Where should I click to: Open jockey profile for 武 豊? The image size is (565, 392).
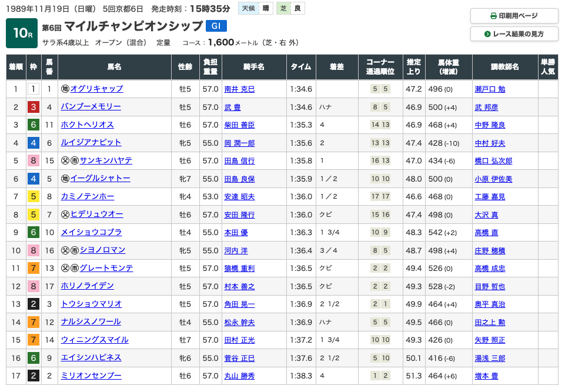(232, 108)
